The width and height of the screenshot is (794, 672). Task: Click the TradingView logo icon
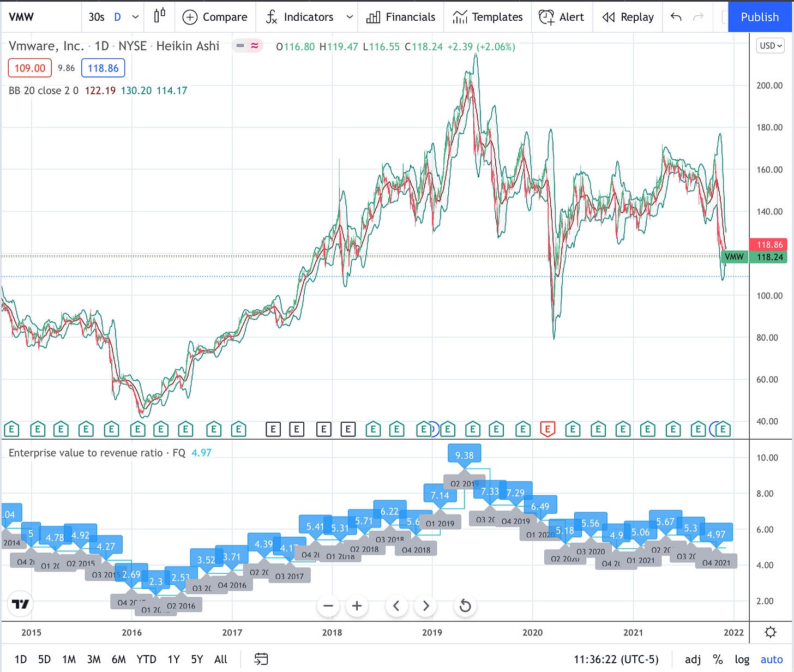coord(21,604)
